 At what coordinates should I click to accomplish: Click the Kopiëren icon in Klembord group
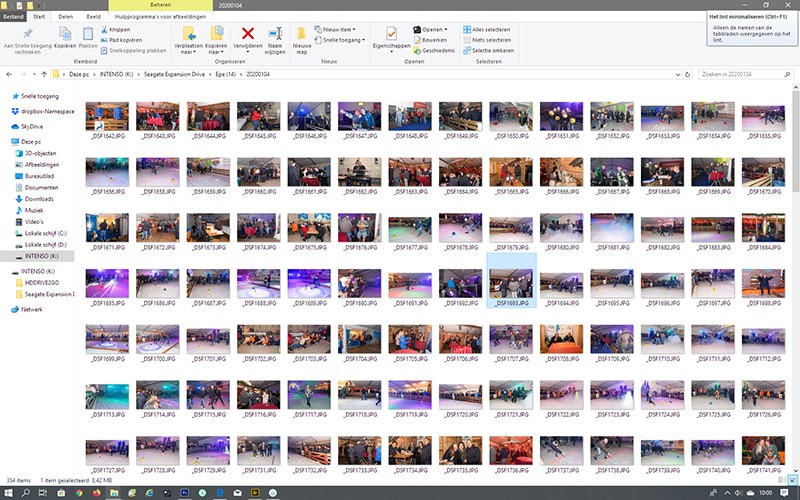coord(65,36)
